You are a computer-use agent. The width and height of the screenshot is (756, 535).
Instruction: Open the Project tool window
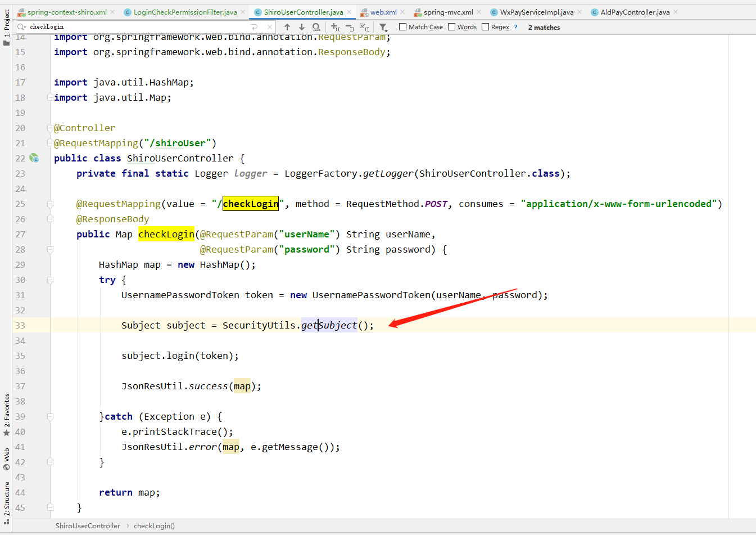(6, 27)
